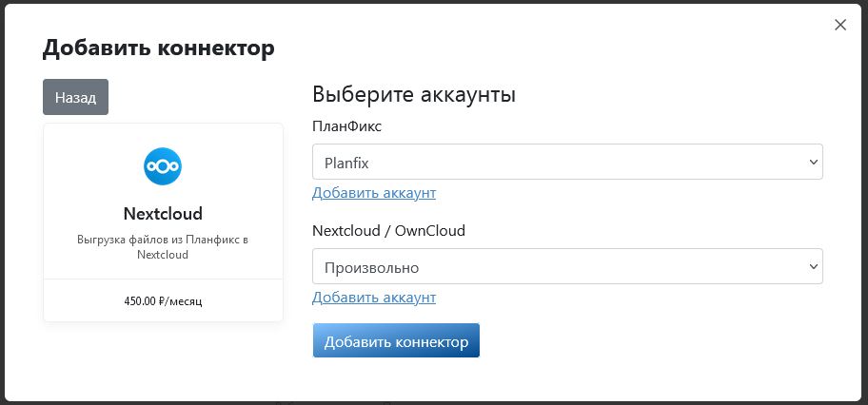Open the Nextcloud / OwnCloud account dropdown
The image size is (868, 405).
567,267
